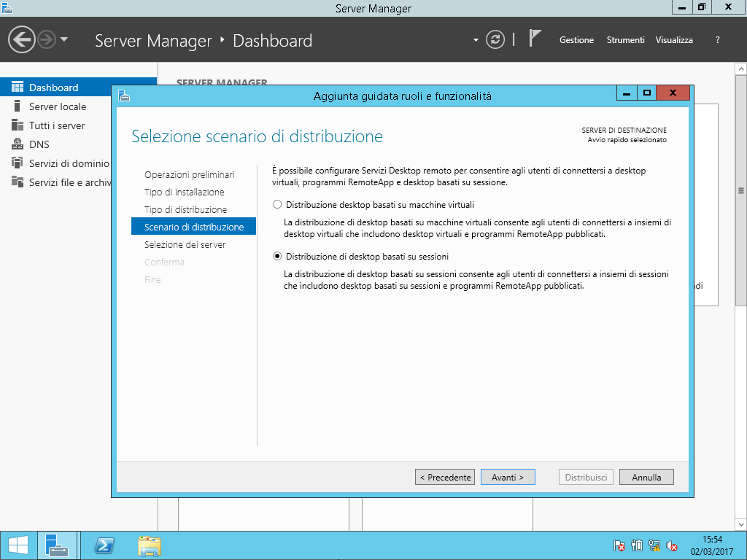Open the notifications flag icon
Viewport: 747px width, 560px height.
coord(535,39)
